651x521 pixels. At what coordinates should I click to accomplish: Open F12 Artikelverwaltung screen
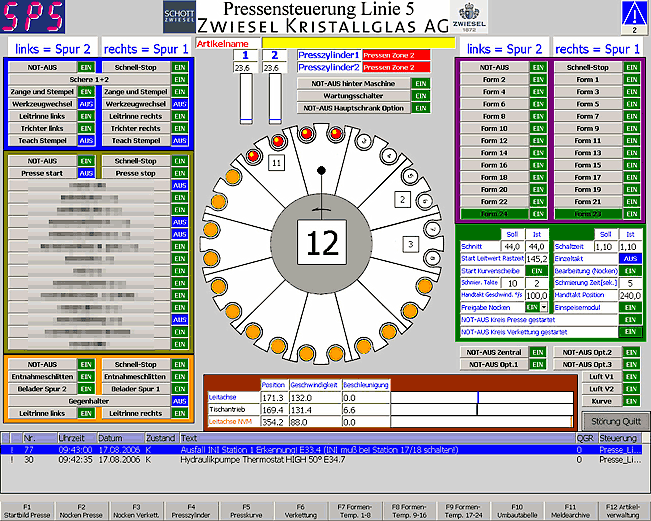623,511
